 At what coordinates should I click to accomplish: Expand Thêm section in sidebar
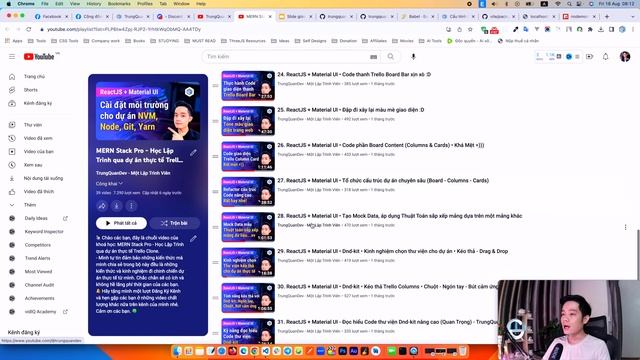29,205
